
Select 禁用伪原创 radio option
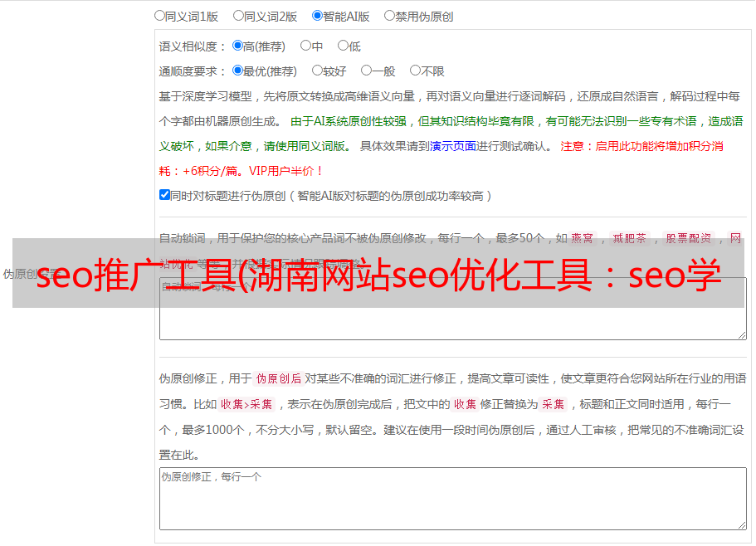click(389, 16)
